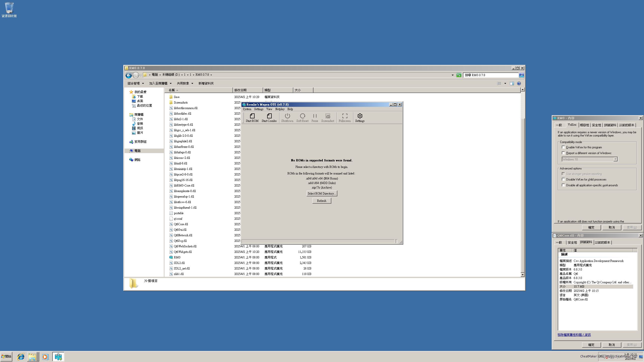Viewport: 644px width, 362px height.
Task: Click the Explorer help question-mark icon
Action: tap(519, 83)
